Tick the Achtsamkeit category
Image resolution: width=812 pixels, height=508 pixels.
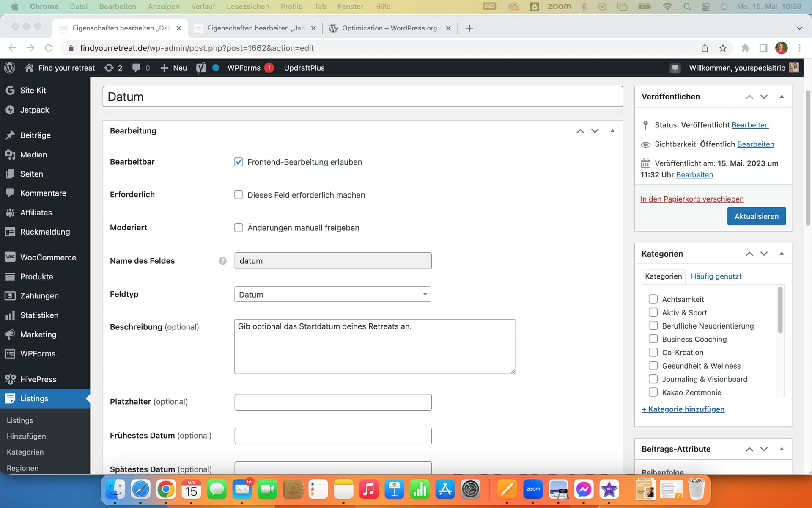click(x=653, y=299)
